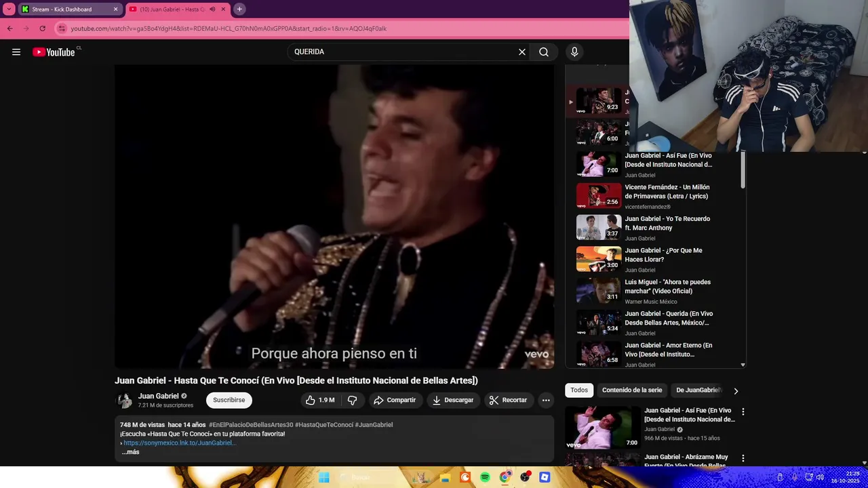This screenshot has height=488, width=868.
Task: View site information icon in address bar
Action: [62, 28]
